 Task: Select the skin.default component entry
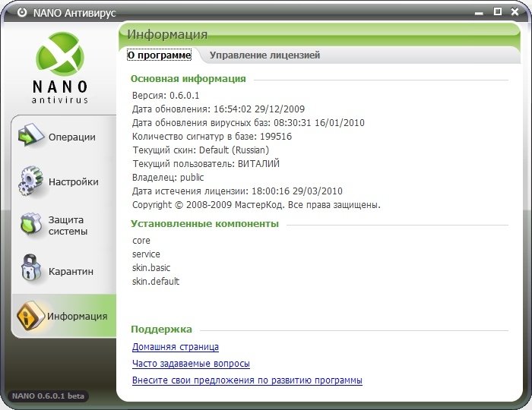coord(155,281)
